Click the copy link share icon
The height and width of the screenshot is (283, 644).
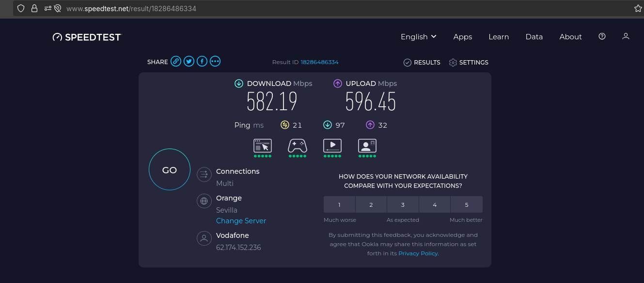(176, 62)
